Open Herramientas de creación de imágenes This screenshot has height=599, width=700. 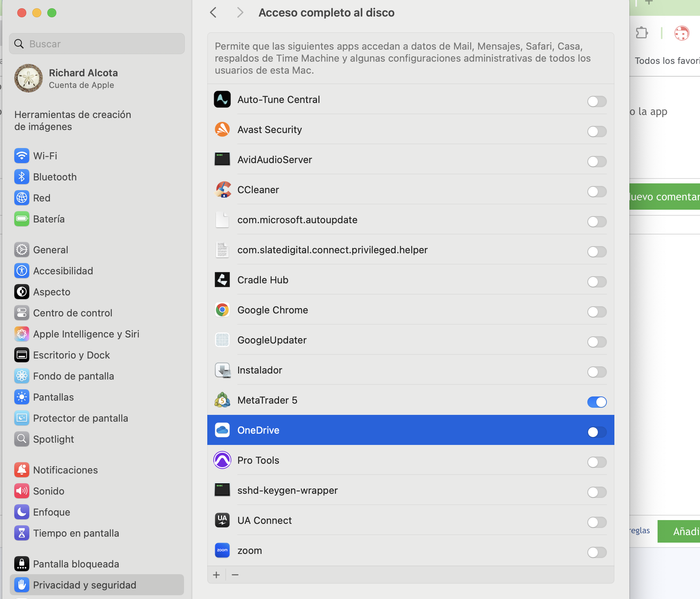click(97, 121)
